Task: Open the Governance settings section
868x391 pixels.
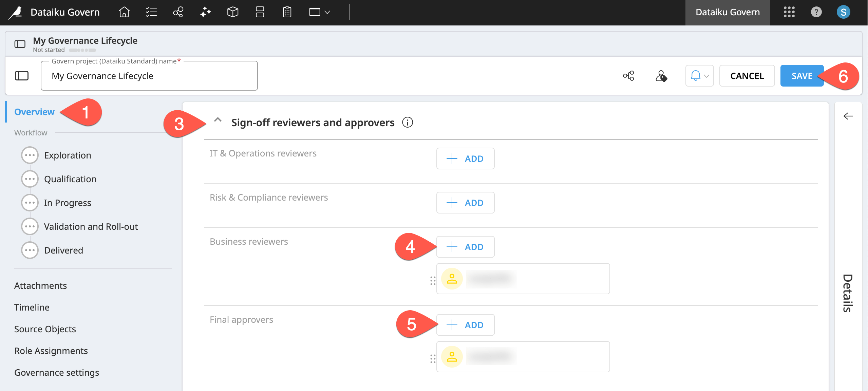Action: tap(57, 372)
